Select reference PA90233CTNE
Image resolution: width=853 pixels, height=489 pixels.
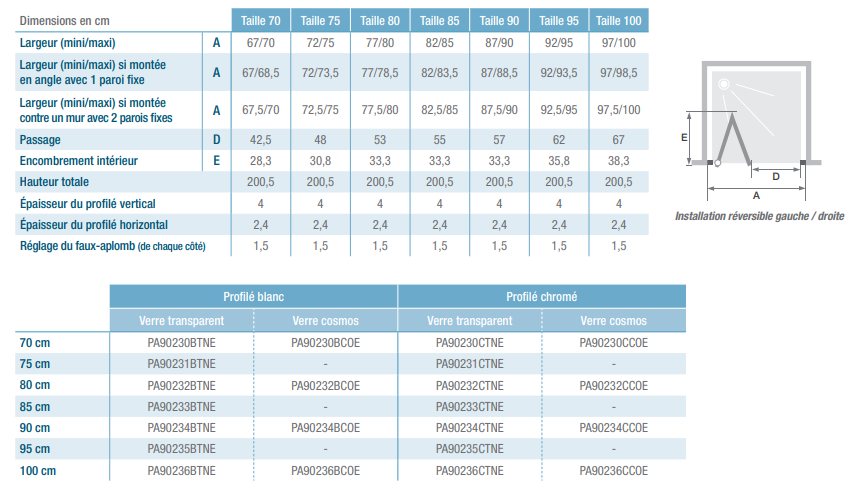tap(469, 407)
